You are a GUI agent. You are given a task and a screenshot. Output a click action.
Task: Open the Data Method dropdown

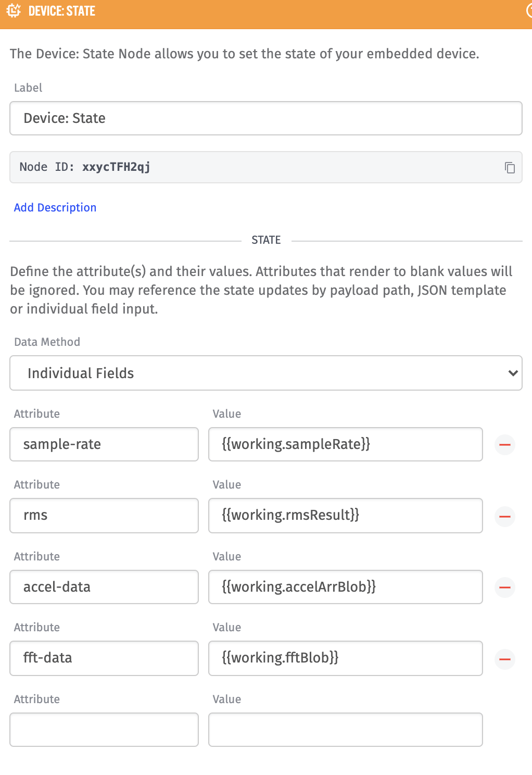[x=266, y=373]
